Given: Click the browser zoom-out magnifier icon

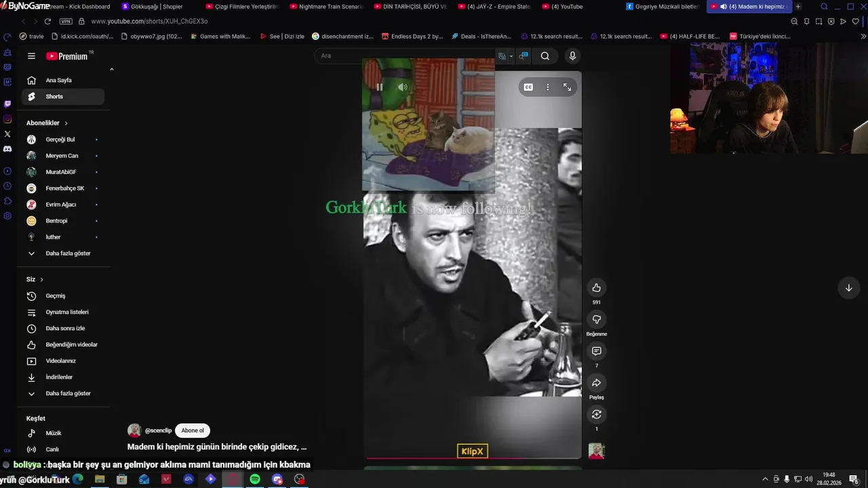Looking at the screenshot, I should tap(794, 21).
